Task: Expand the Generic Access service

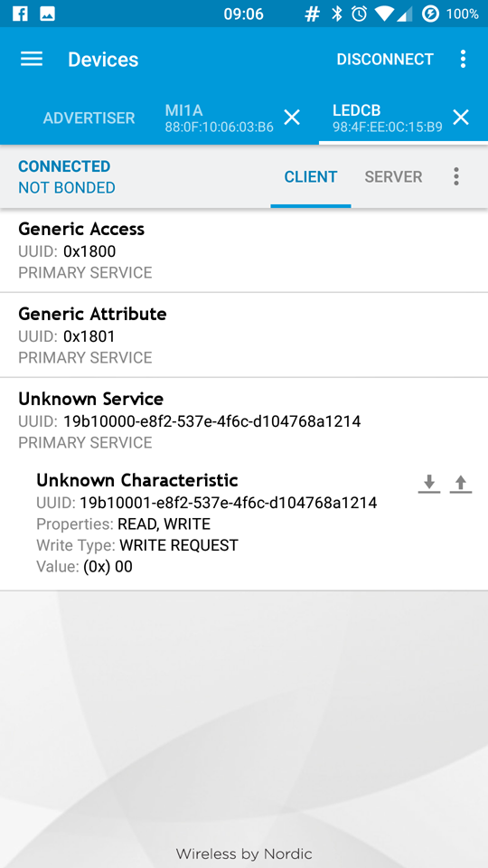Action: click(244, 250)
